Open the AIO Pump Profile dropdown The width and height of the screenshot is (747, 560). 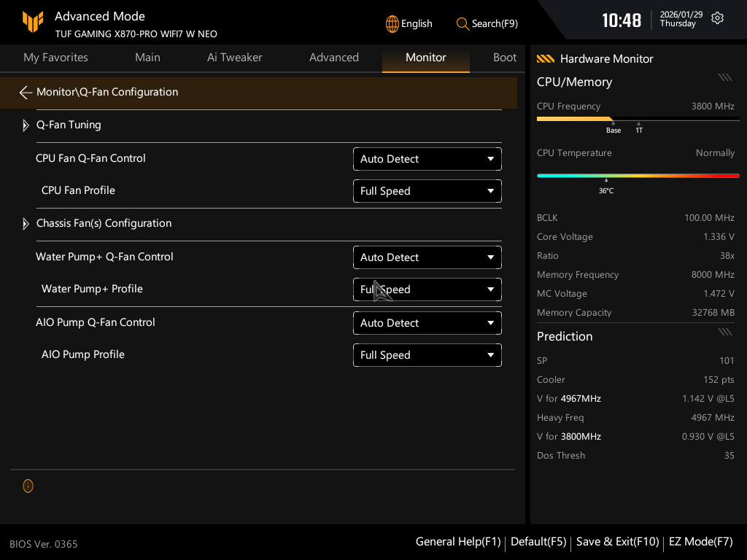point(427,355)
